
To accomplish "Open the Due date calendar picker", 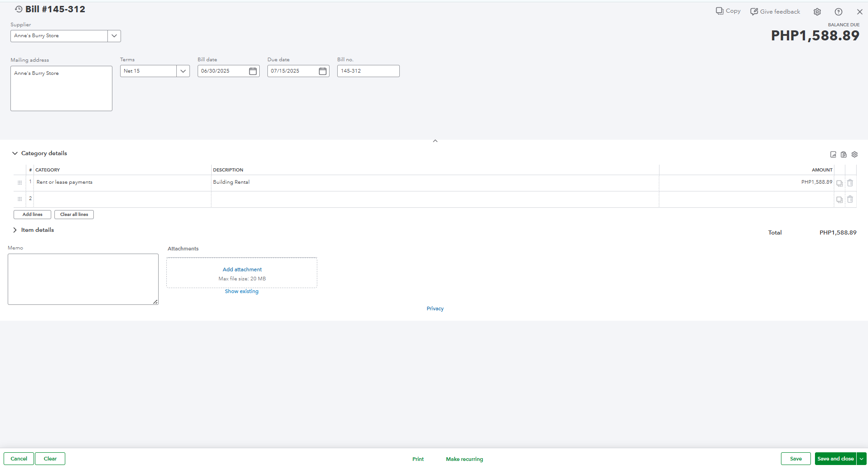I will 323,71.
